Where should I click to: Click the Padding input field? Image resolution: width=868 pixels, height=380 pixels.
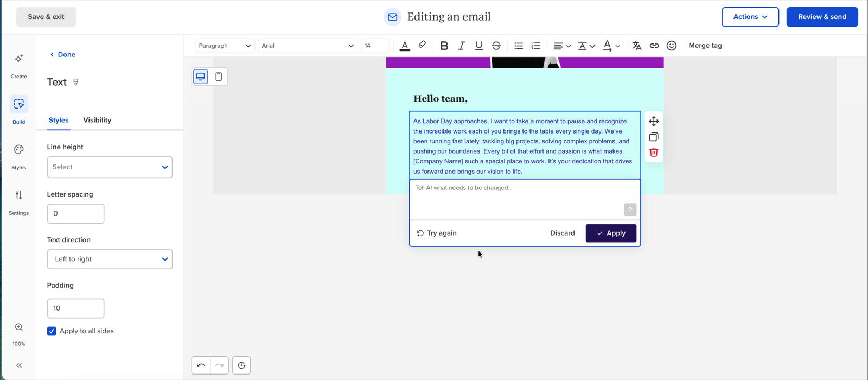point(75,308)
